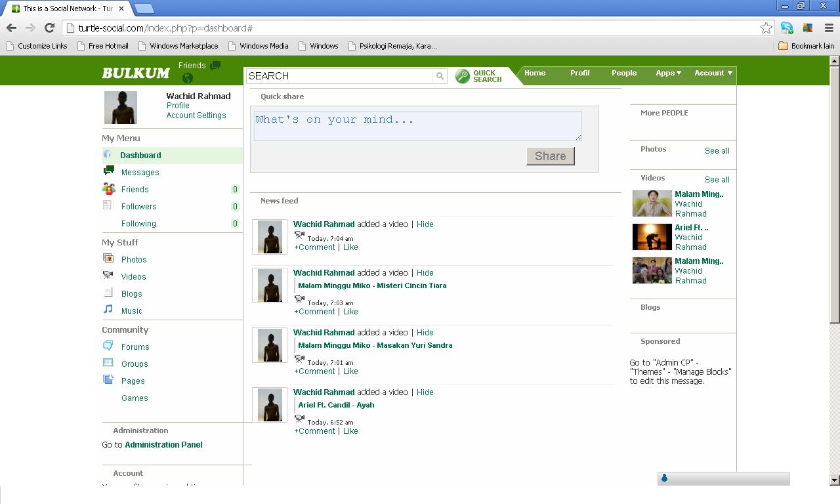
Task: Open the Apps dropdown in the navigation bar
Action: click(x=668, y=73)
